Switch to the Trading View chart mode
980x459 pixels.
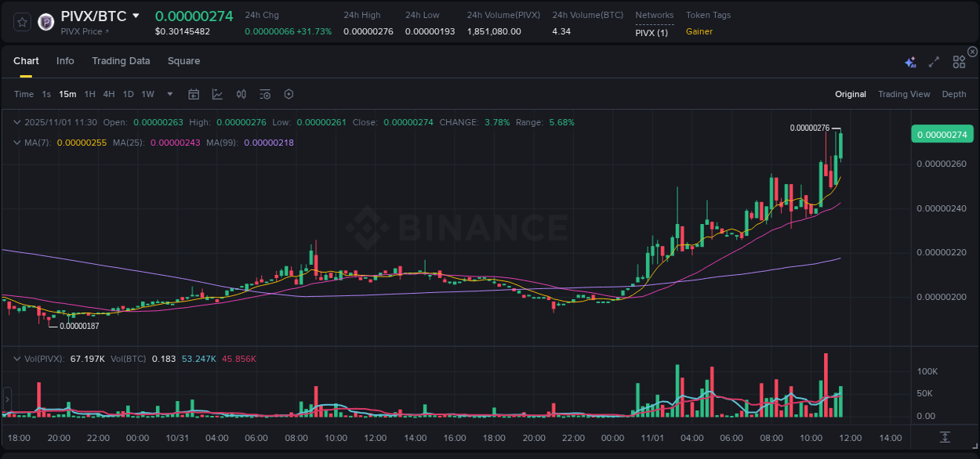click(x=903, y=94)
